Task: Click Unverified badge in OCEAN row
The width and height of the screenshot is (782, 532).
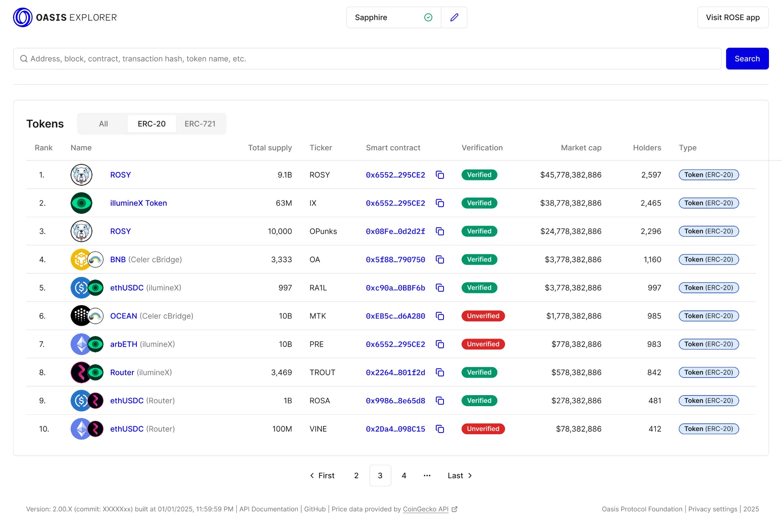Action: pyautogui.click(x=483, y=316)
